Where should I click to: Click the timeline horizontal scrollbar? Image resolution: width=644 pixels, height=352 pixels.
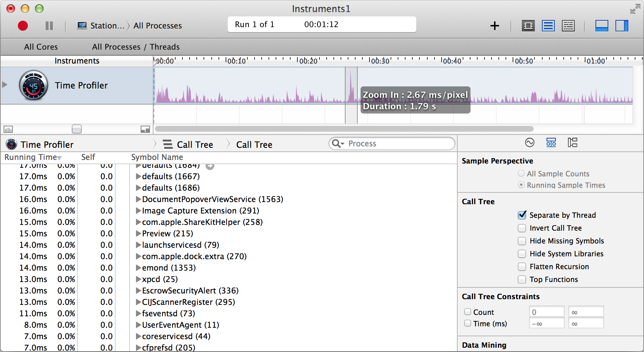coord(344,129)
